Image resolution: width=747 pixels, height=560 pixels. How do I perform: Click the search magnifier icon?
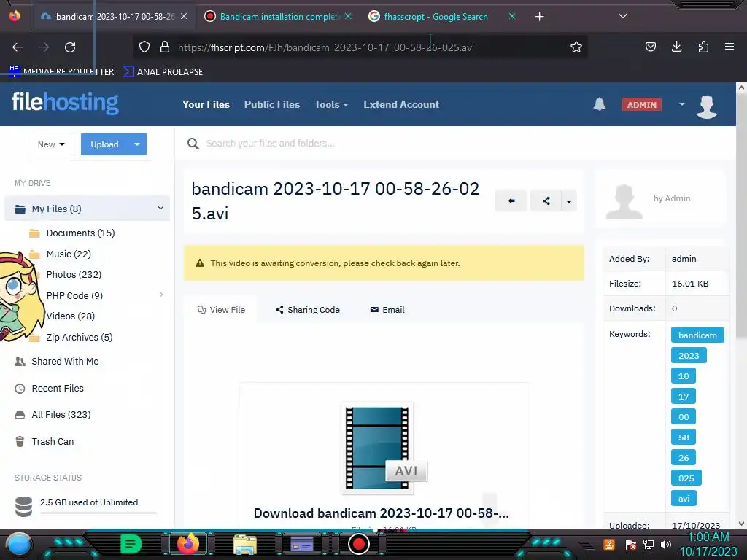tap(193, 144)
